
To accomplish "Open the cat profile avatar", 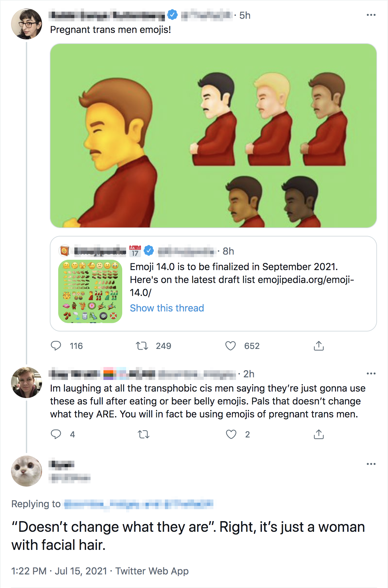I will (27, 471).
